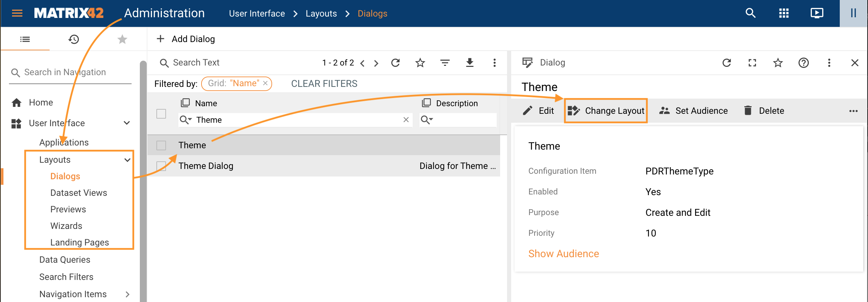
Task: Expand preview panel to full screen
Action: coord(752,63)
